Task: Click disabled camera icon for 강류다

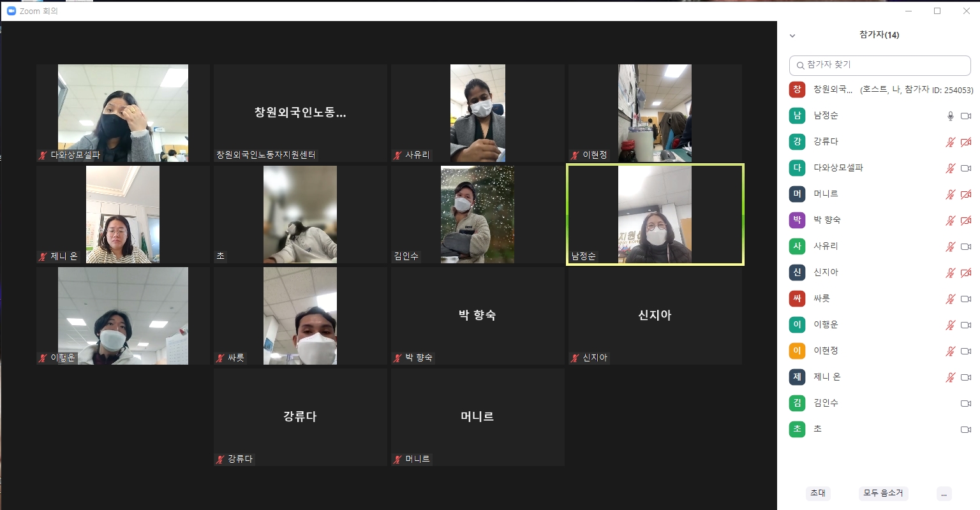Action: click(x=966, y=142)
